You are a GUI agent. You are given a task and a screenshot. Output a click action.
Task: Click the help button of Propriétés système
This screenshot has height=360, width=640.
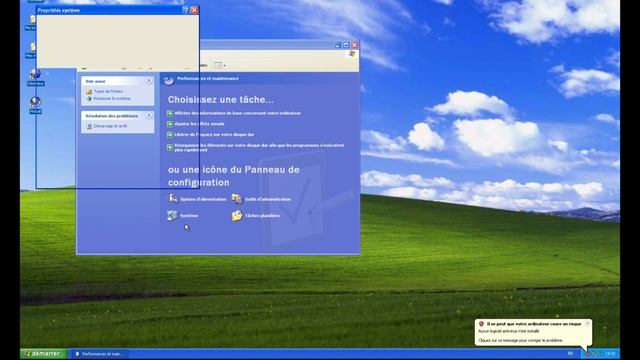[185, 10]
